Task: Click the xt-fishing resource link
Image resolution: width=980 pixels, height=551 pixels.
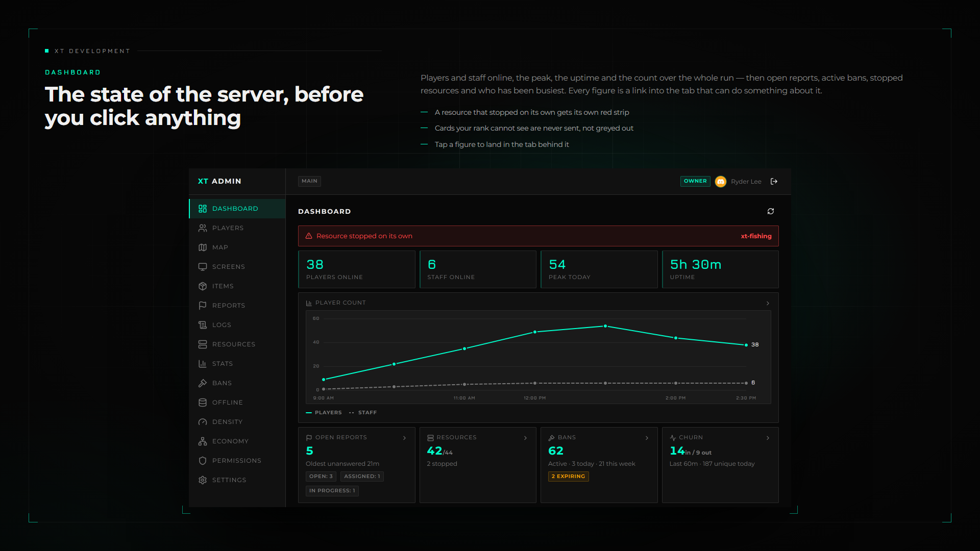Action: [756, 236]
